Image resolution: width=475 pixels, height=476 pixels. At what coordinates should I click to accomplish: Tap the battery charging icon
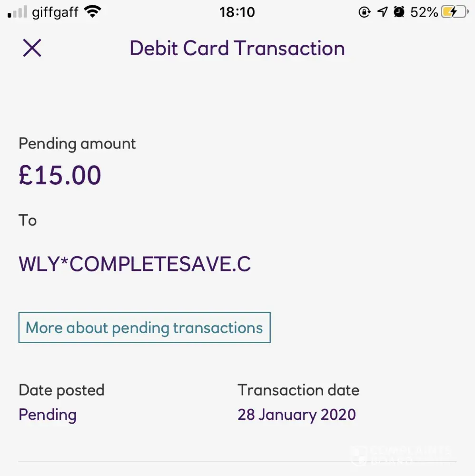454,12
